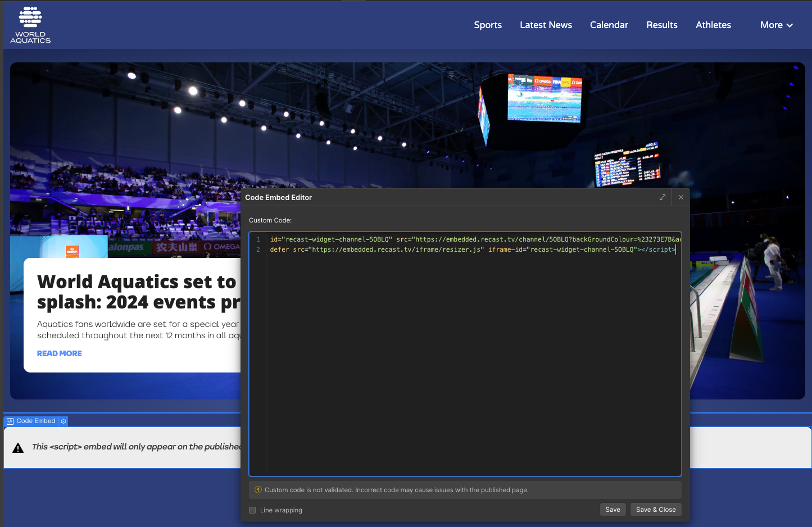The image size is (812, 527).
Task: Place cursor at end of code line 2
Action: [x=675, y=249]
